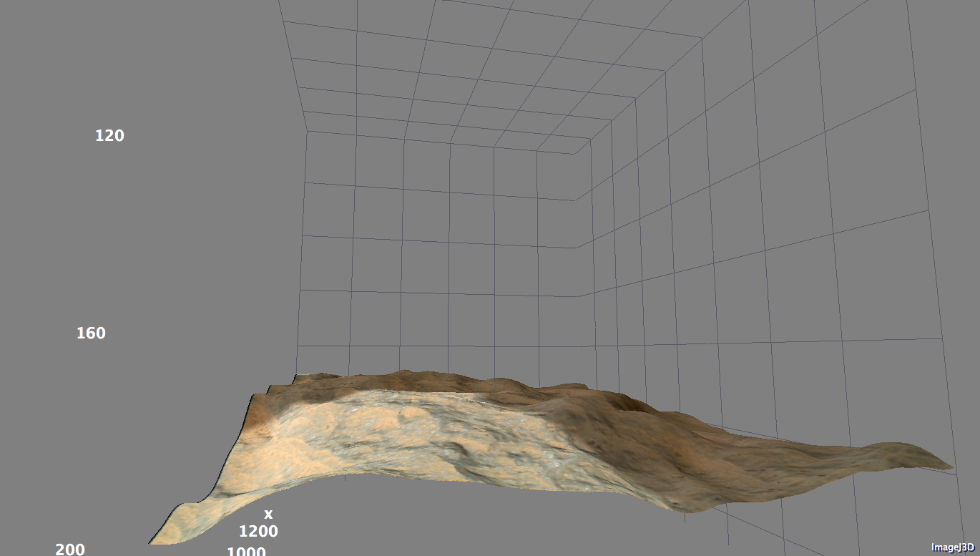Click the back top corner of the grid box
The width and height of the screenshot is (980, 556).
point(573,154)
